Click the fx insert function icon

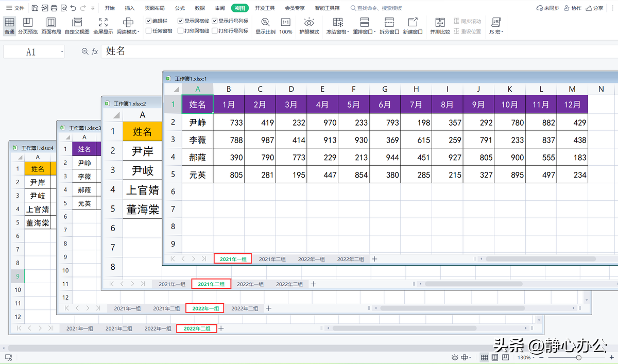click(95, 51)
